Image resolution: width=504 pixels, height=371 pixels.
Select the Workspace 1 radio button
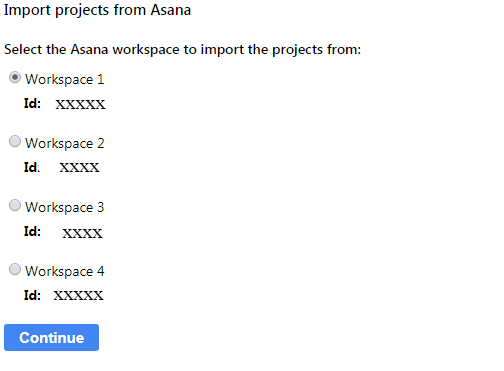pyautogui.click(x=15, y=77)
